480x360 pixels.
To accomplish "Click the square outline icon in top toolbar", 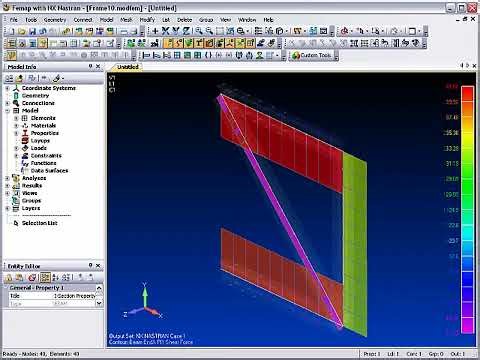I will (x=412, y=31).
